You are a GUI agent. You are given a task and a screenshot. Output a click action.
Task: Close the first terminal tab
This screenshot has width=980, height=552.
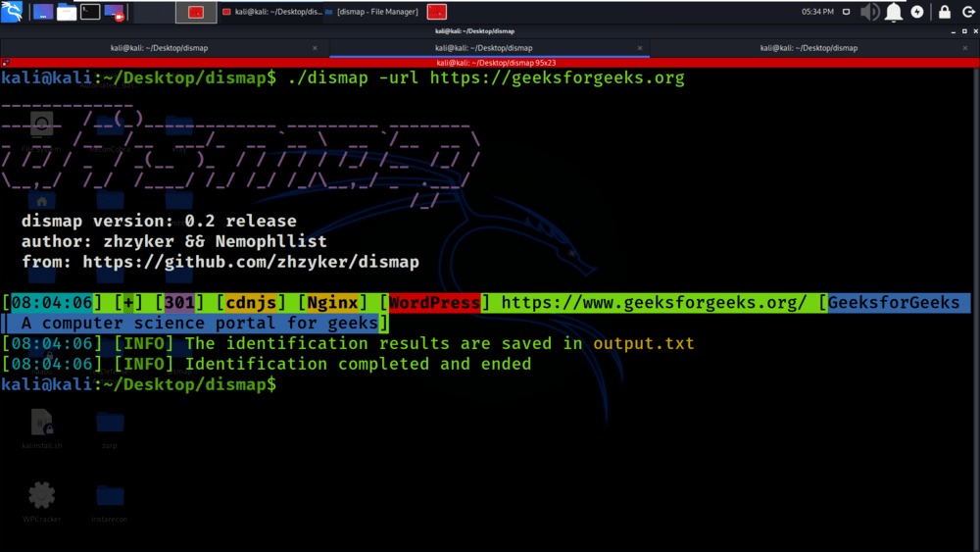(x=315, y=48)
